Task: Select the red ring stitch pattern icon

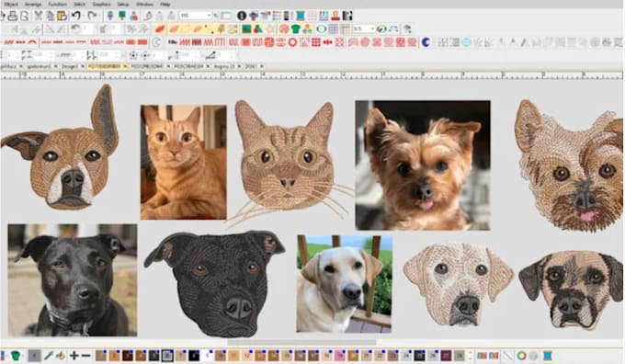Action: point(293,42)
